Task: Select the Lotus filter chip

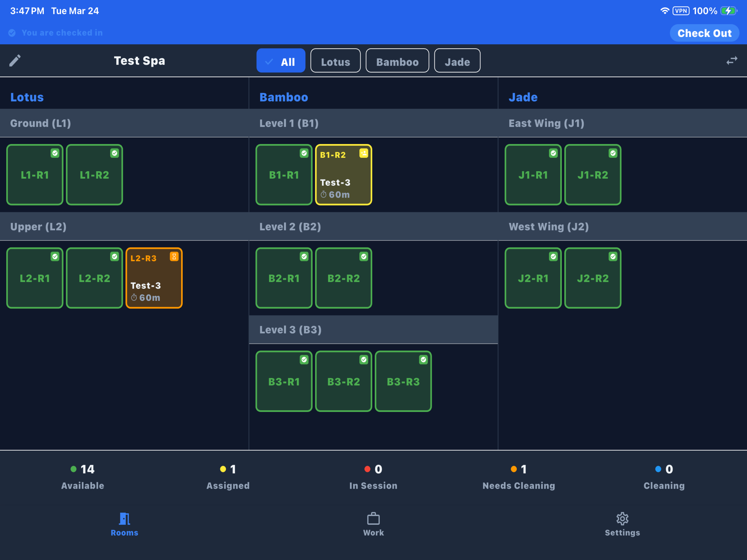Action: tap(335, 61)
